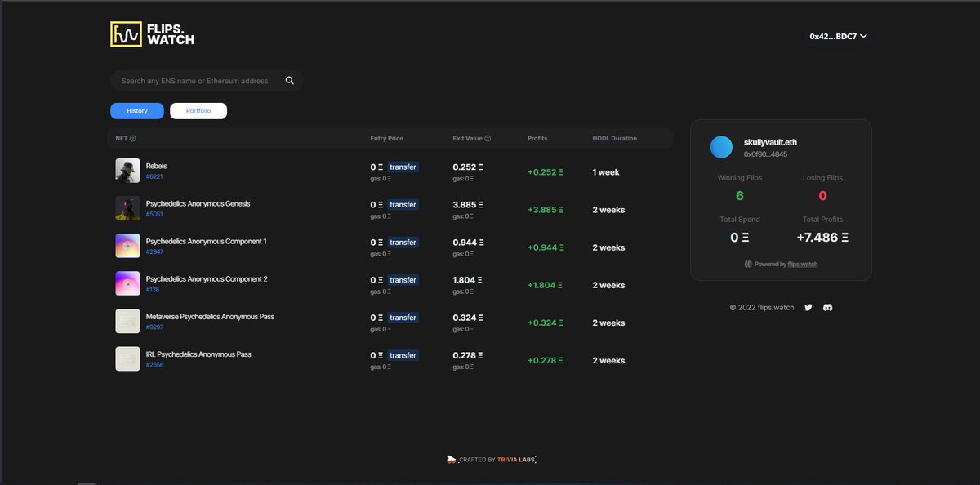Click the 0x0f90...4845 address

(765, 154)
